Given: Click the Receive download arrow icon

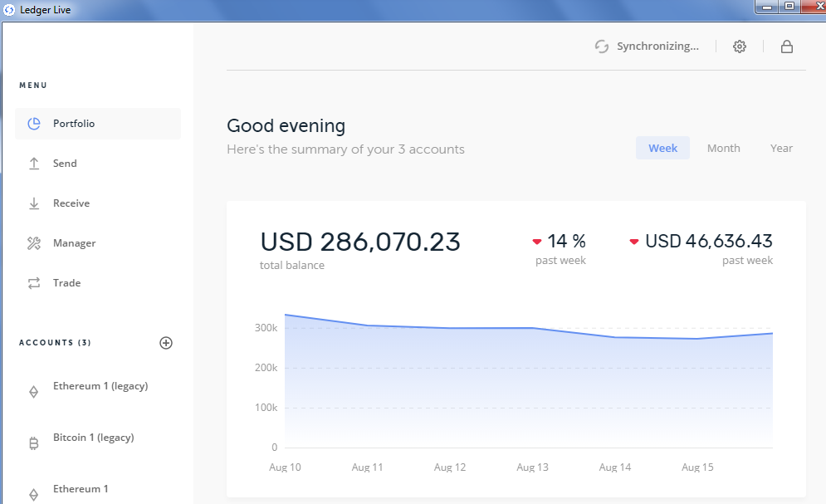Looking at the screenshot, I should click(34, 203).
